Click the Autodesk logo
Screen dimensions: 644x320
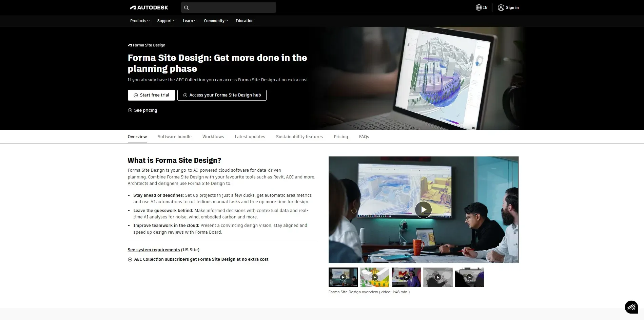click(x=149, y=7)
